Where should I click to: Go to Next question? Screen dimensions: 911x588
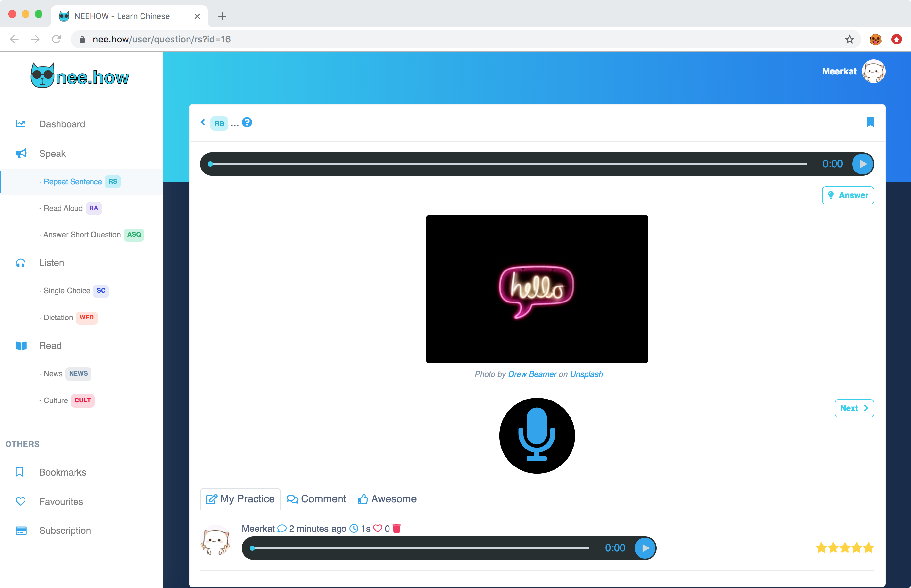[854, 408]
